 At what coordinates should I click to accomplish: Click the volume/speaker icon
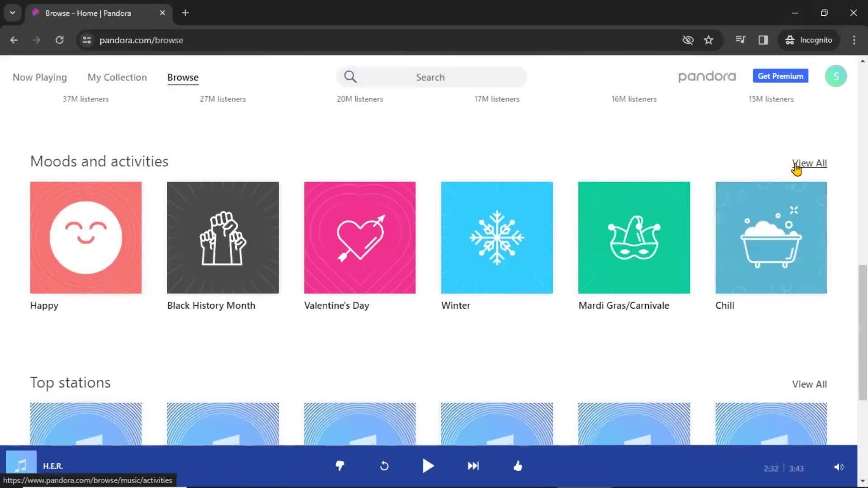[x=839, y=467]
